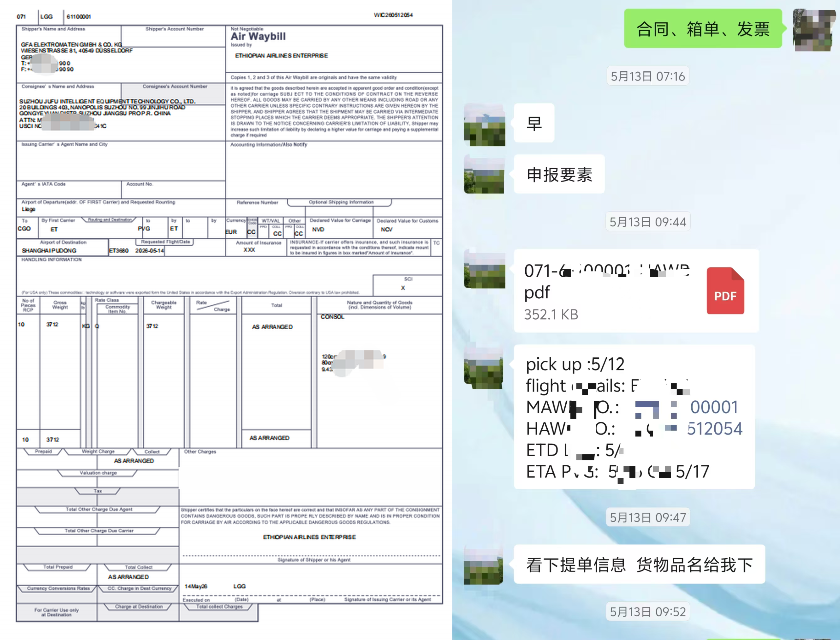This screenshot has width=840, height=640.
Task: Click the 5月13日 09:47 timestamp
Action: [x=647, y=517]
